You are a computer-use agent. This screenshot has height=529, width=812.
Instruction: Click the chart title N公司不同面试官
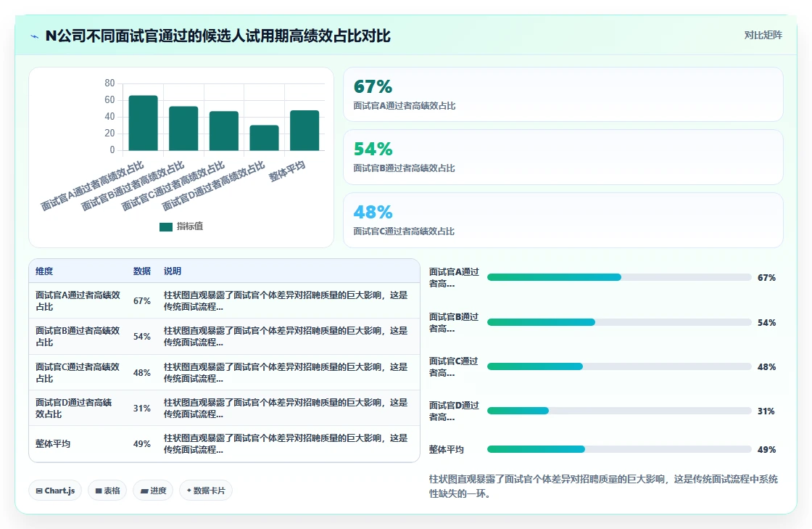pos(217,36)
